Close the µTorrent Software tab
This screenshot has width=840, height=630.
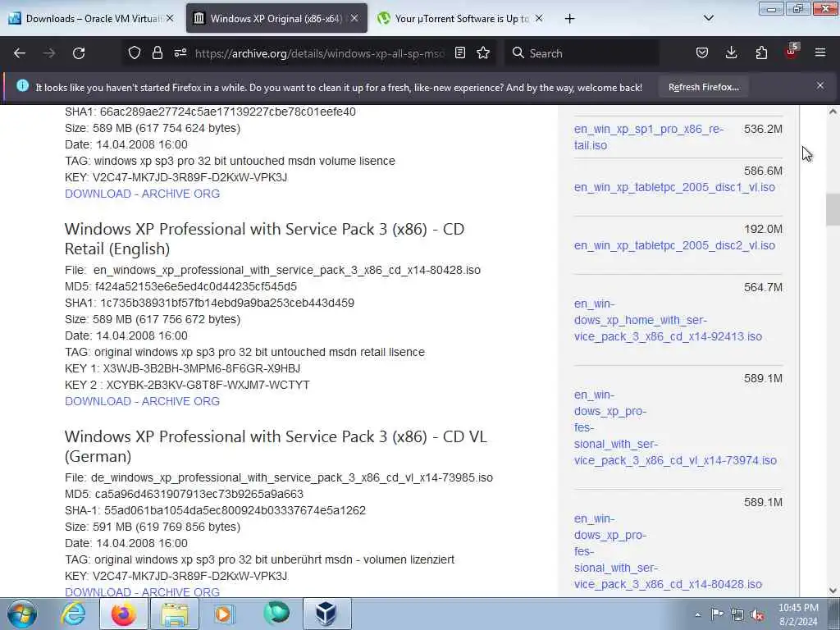[x=539, y=18]
